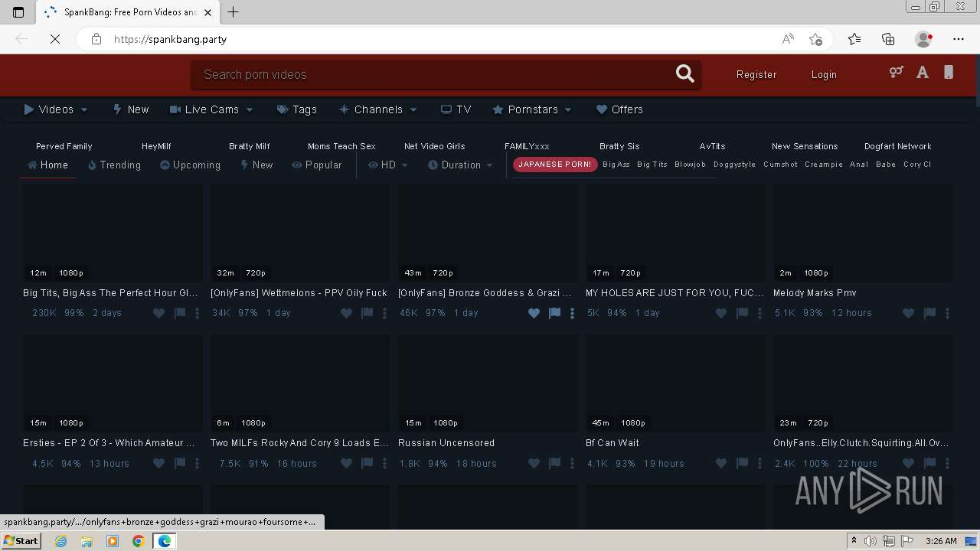Click the font size 'A' icon

(x=923, y=73)
